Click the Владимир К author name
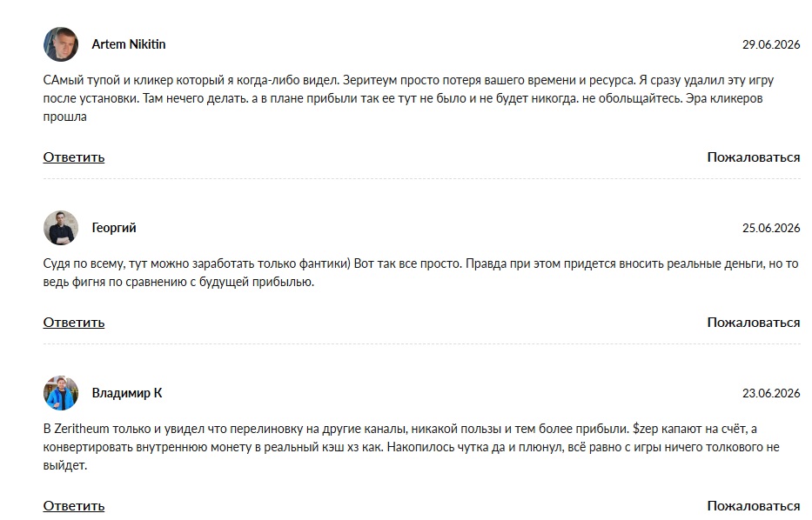 [x=127, y=393]
